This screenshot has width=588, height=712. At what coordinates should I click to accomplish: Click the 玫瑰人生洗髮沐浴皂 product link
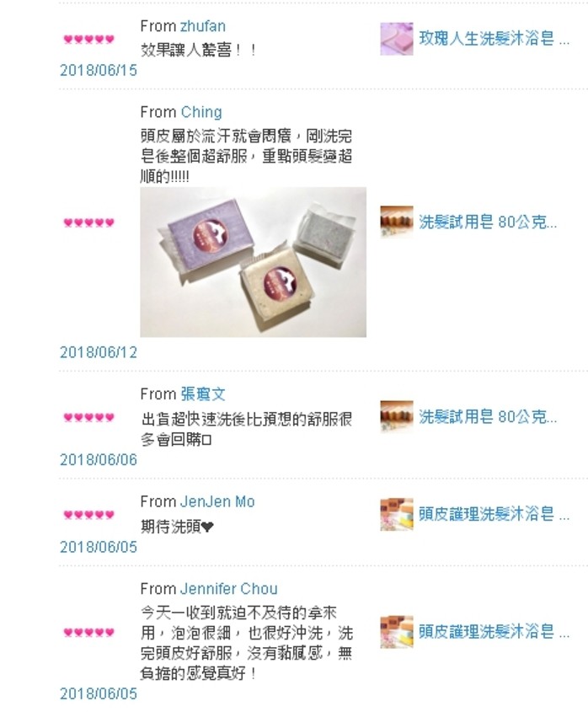click(x=494, y=39)
